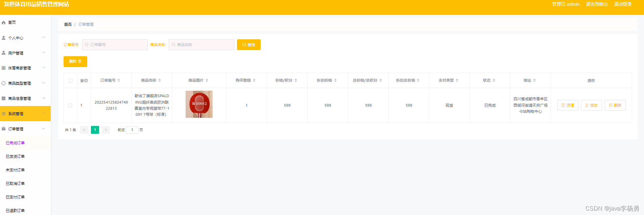Click the order number 20225412582474922813
Viewport: 644px width, 215px height.
tap(111, 105)
